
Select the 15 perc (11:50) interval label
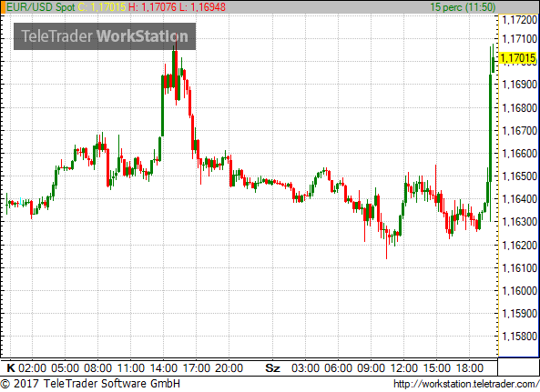click(463, 7)
